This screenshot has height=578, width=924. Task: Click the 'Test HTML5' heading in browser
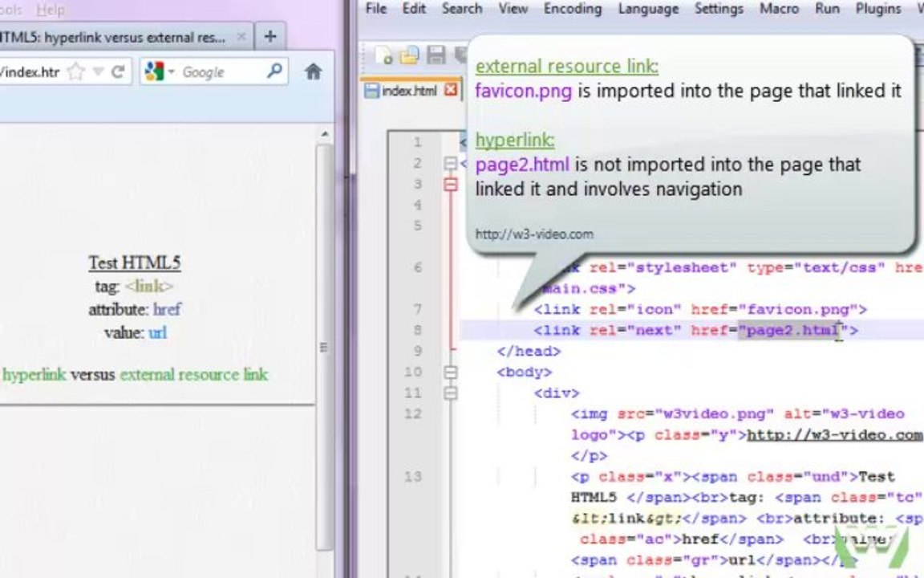(135, 263)
